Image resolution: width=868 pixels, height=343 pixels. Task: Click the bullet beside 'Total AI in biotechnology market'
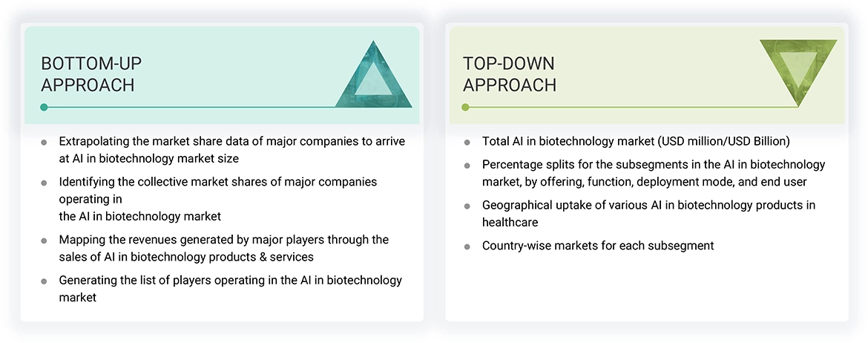tap(467, 142)
